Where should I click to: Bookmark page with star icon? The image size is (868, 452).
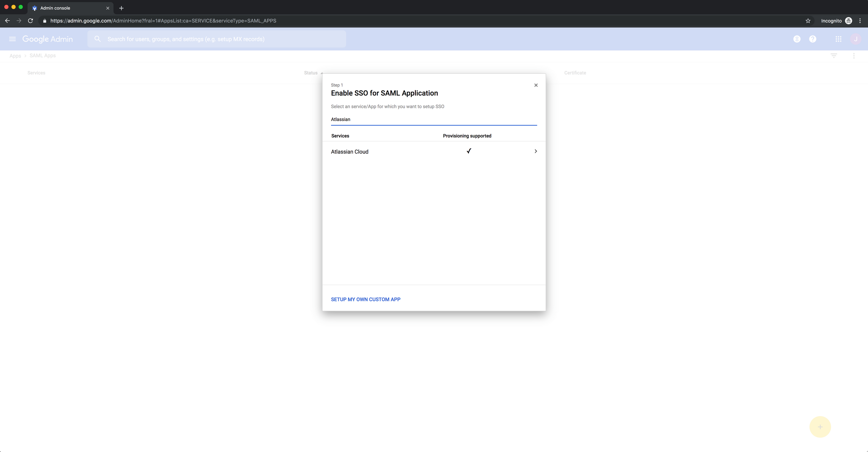808,21
